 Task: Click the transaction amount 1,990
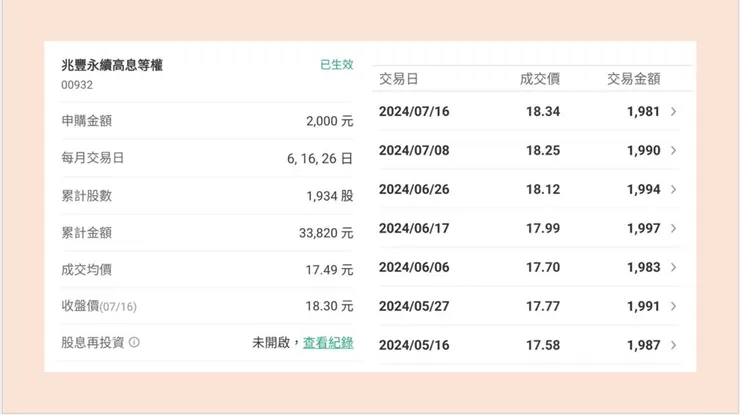(643, 150)
